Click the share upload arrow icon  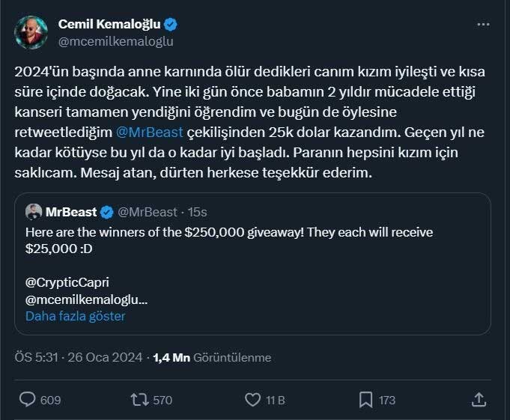pos(478,400)
